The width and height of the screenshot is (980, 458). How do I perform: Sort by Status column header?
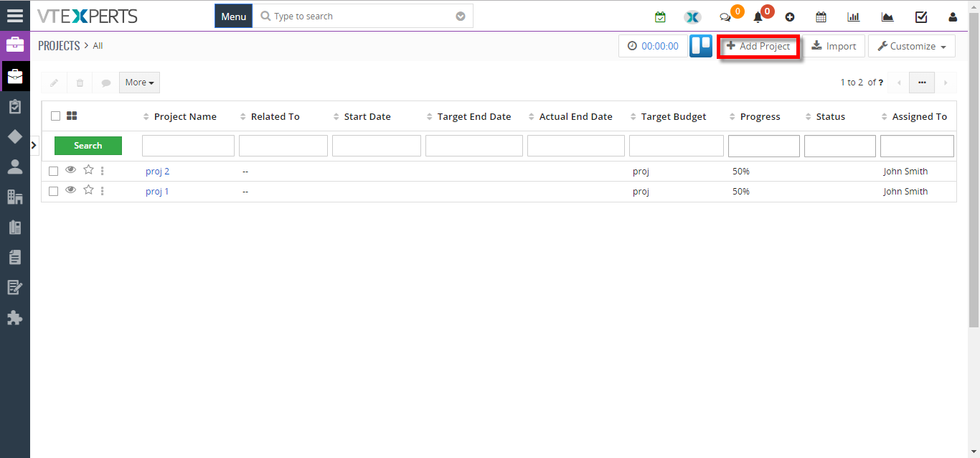pos(831,116)
